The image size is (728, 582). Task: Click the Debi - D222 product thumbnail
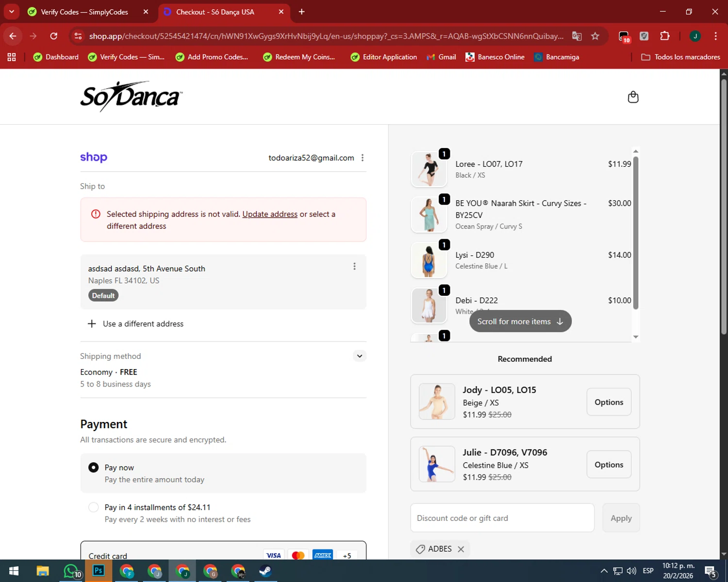[429, 306]
